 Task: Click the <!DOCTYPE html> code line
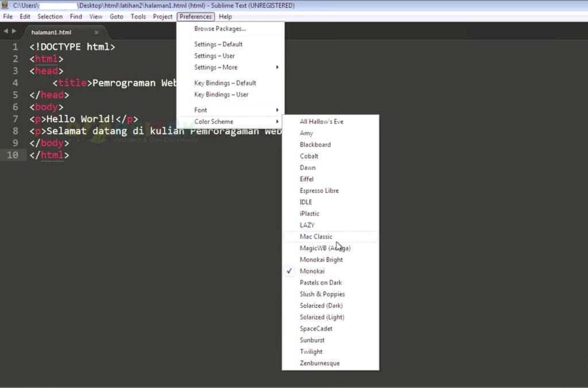point(72,47)
